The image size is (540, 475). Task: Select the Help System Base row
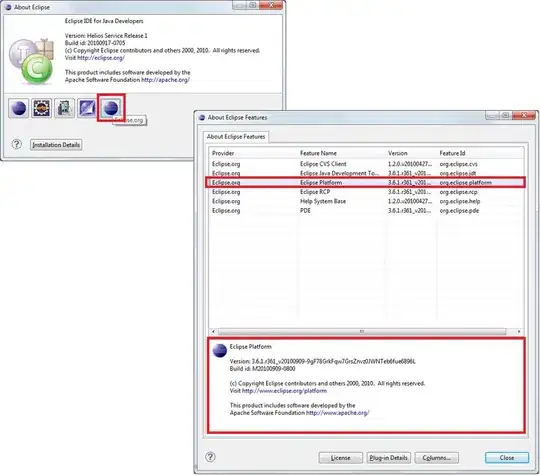[x=366, y=201]
